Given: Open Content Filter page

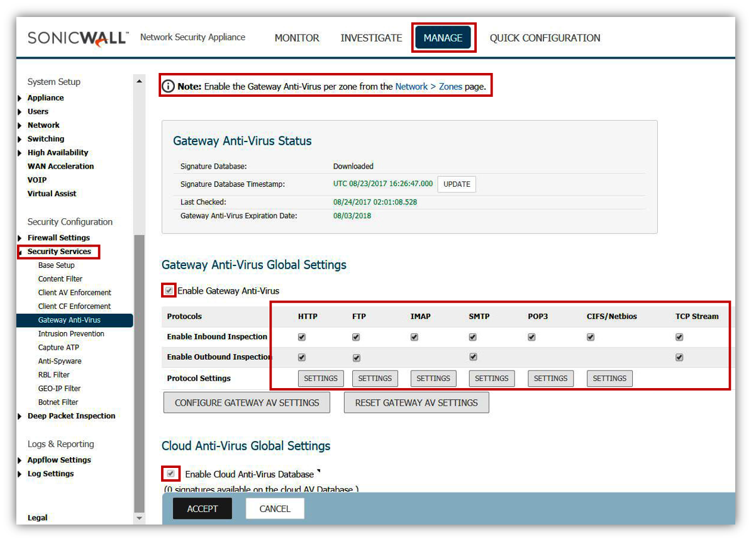Looking at the screenshot, I should coord(60,279).
